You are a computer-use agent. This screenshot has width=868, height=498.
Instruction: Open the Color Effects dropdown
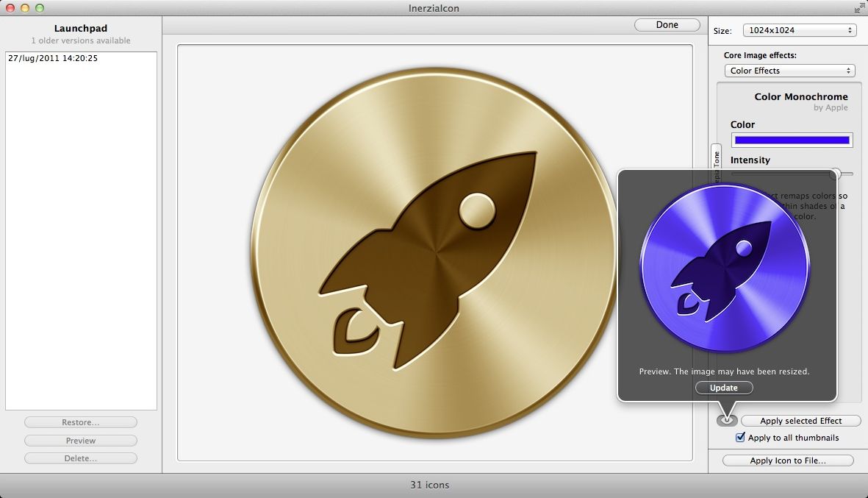(790, 71)
